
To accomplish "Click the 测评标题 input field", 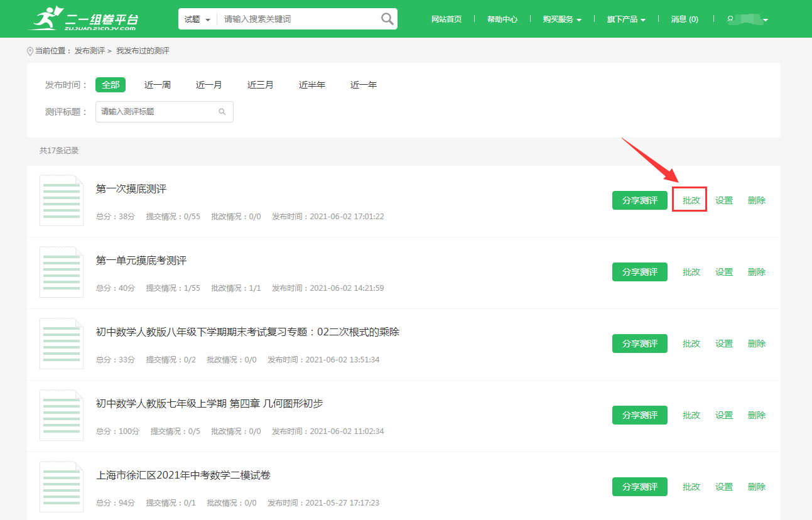I will click(165, 112).
